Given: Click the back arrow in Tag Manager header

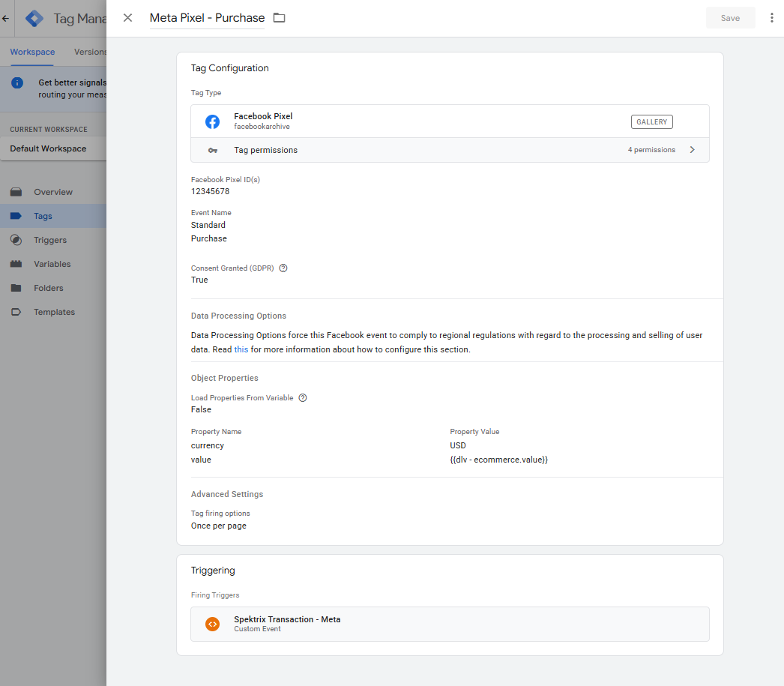Looking at the screenshot, I should tap(6, 19).
